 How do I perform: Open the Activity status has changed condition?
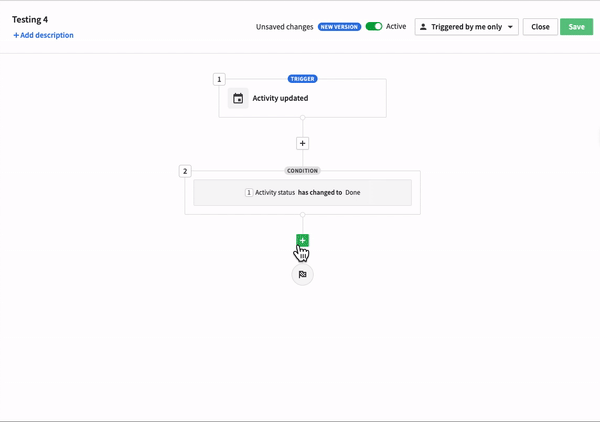302,192
